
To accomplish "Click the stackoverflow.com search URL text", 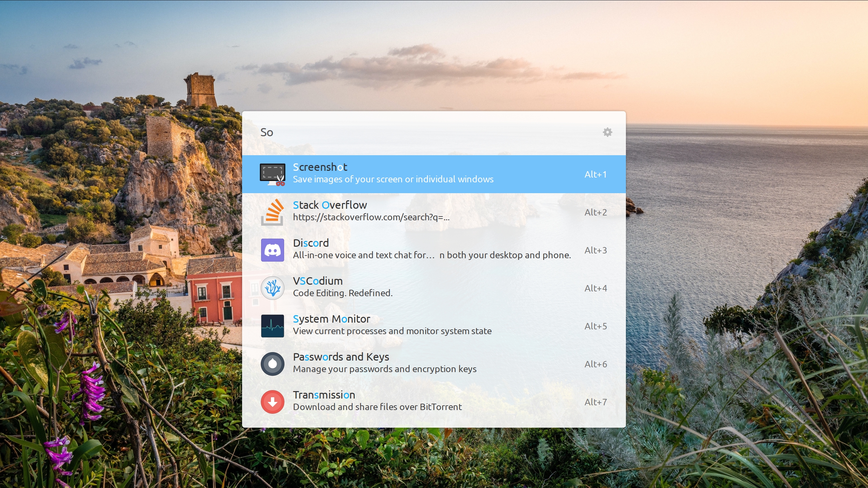I will [x=371, y=217].
